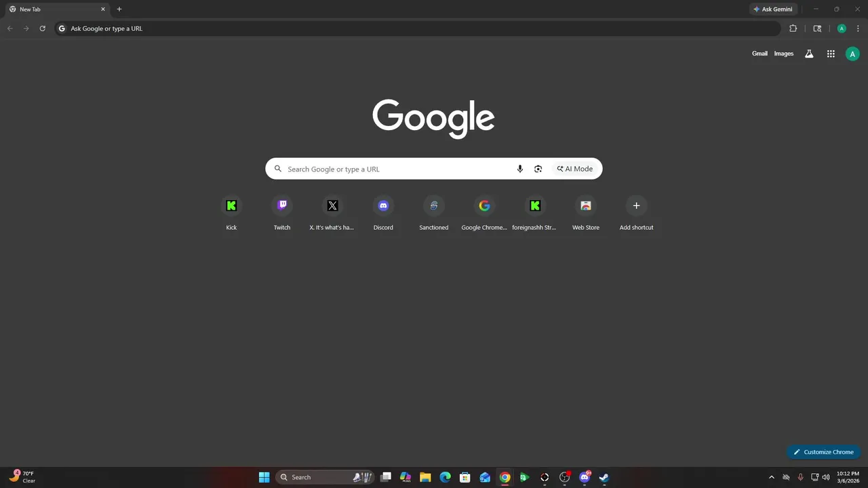
Task: Click the Chrome taskbar icon
Action: (505, 477)
